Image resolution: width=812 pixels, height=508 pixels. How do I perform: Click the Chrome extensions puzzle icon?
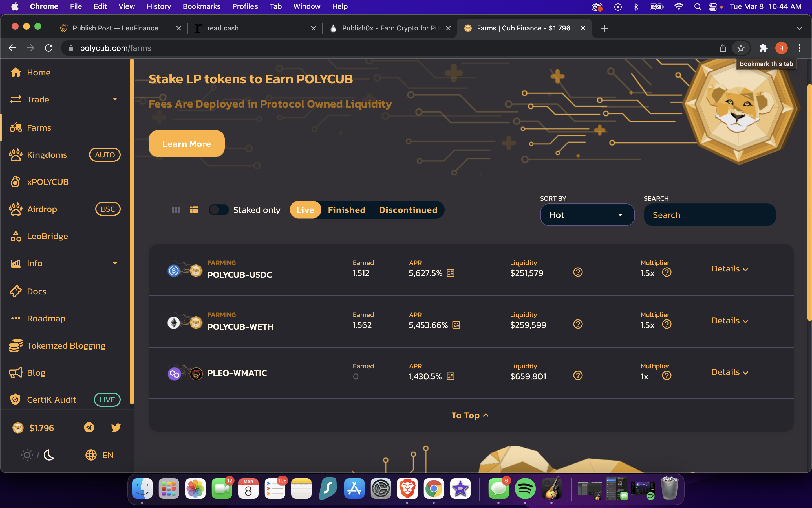(x=763, y=48)
